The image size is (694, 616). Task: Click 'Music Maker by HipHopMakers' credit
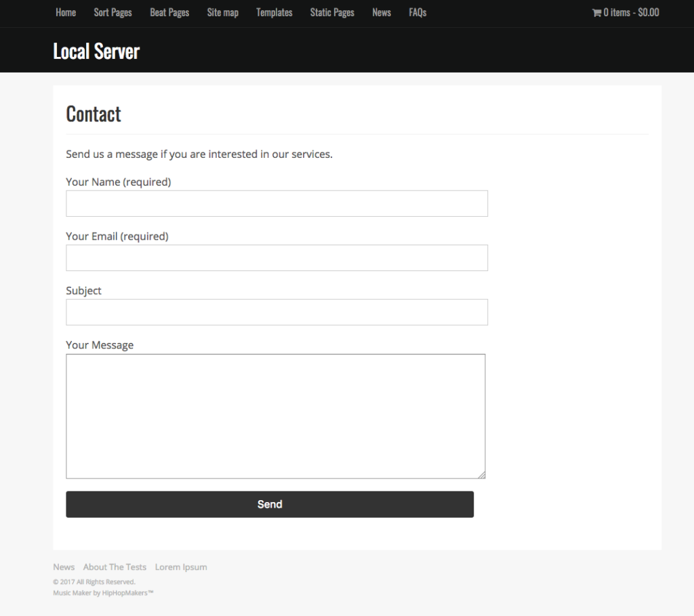click(x=103, y=593)
